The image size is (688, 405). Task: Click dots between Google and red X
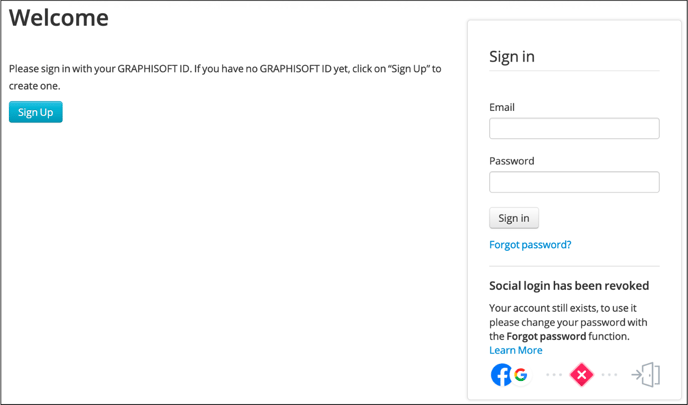[554, 375]
